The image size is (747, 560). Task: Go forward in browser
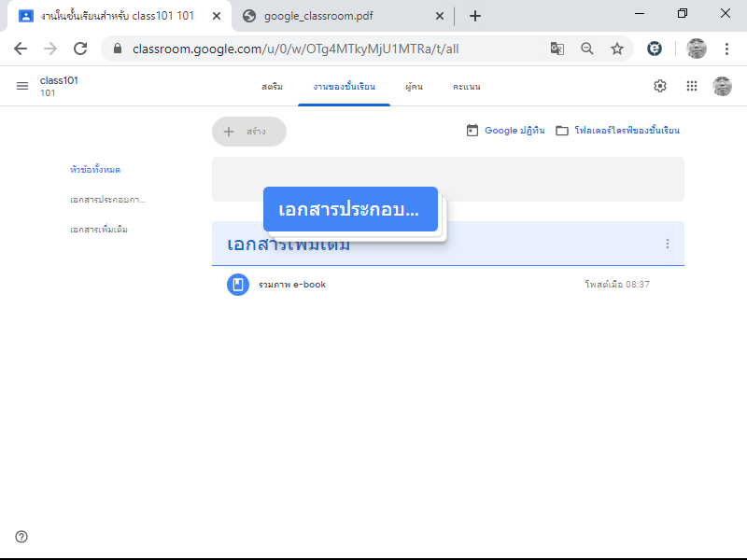coord(50,49)
